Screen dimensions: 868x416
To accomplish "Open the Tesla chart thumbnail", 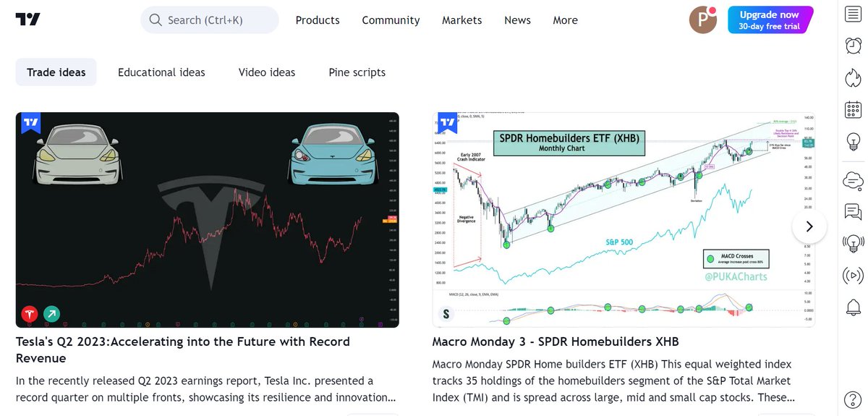I will (x=208, y=220).
